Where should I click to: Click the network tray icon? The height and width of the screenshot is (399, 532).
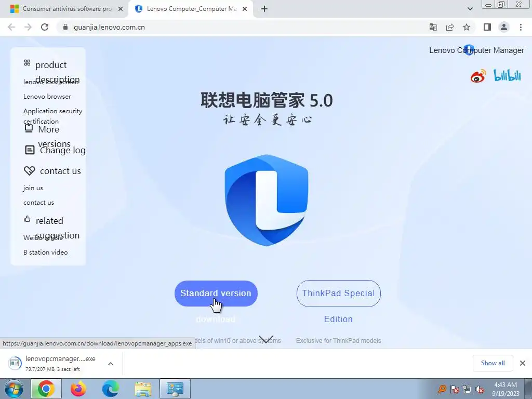pos(467,389)
